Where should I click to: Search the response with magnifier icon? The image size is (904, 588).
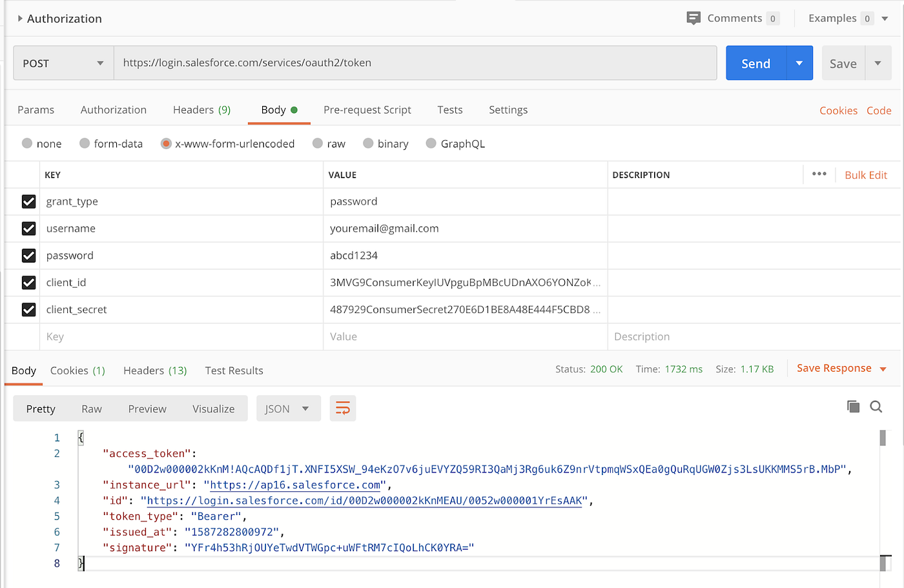click(876, 407)
